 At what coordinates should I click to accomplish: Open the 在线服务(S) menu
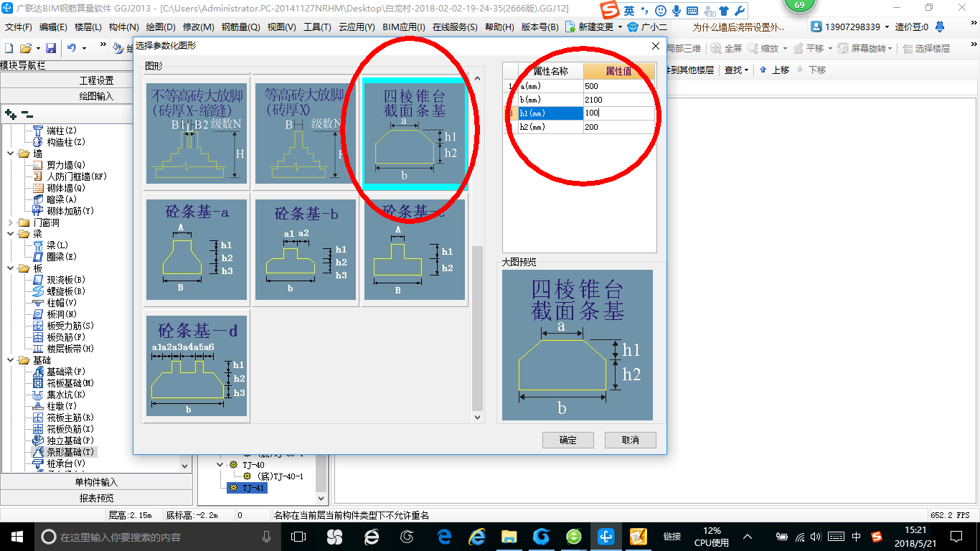pos(455,27)
